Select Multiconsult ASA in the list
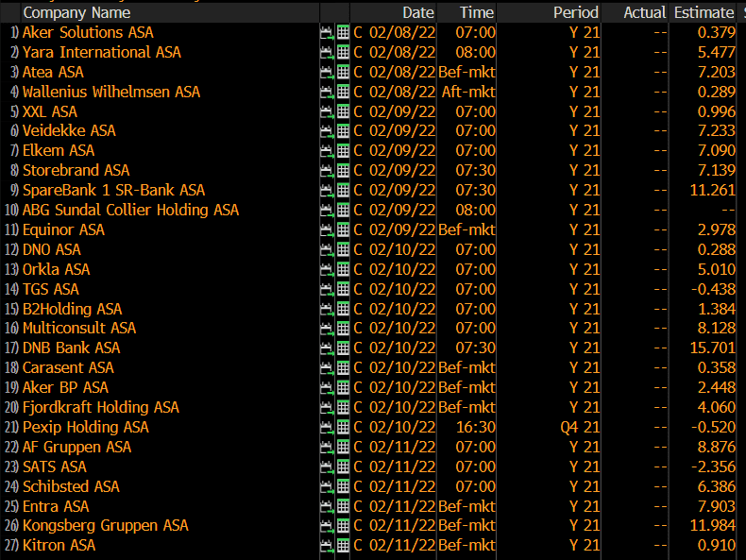The image size is (746, 560). point(79,329)
